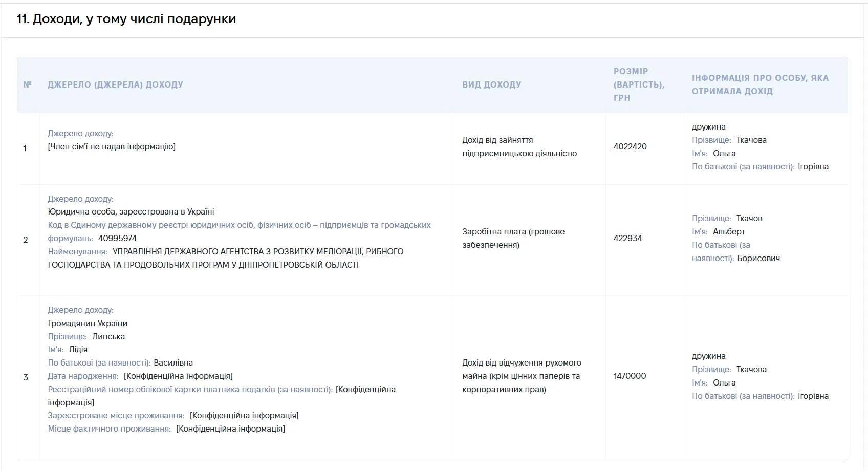This screenshot has width=868, height=471.
Task: Click the organization name "УПРАВЛІННЯ ДЕРЖАВНОГО АГЕНТСТВА..."
Action: 226,258
